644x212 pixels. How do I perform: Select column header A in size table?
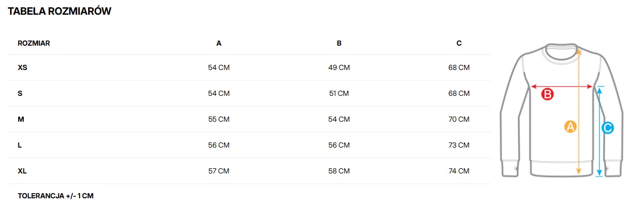[x=219, y=43]
